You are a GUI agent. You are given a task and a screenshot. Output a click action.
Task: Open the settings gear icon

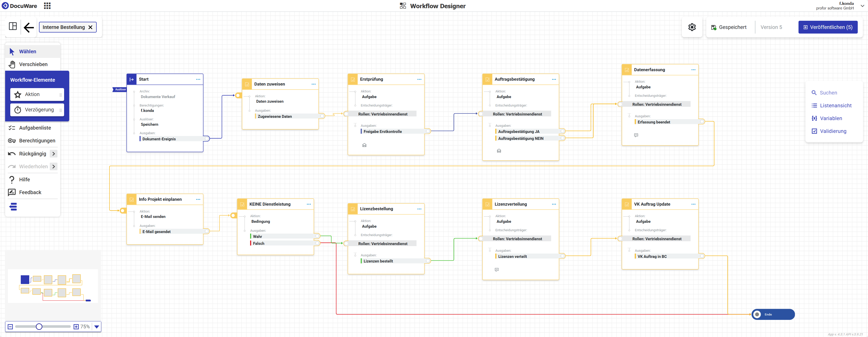[x=692, y=27]
